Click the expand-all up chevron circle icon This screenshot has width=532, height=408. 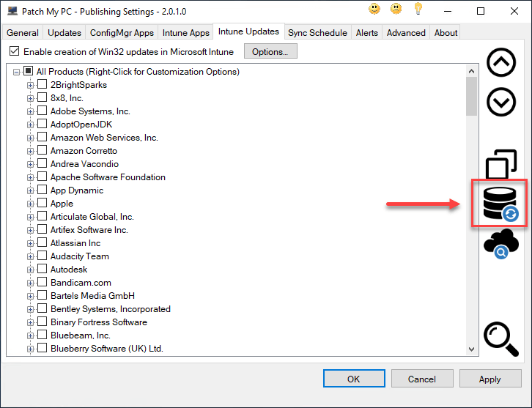(x=501, y=62)
